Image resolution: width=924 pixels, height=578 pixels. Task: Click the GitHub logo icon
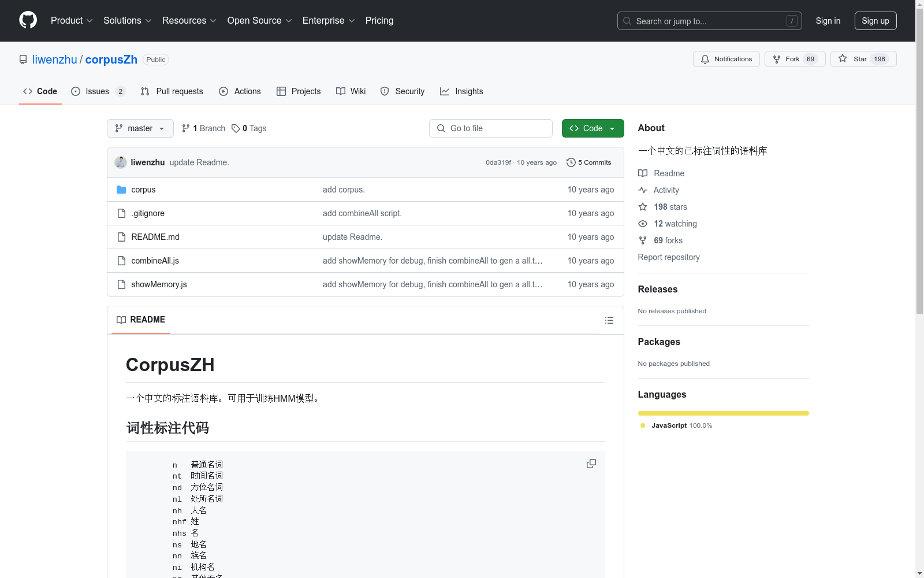tap(28, 20)
